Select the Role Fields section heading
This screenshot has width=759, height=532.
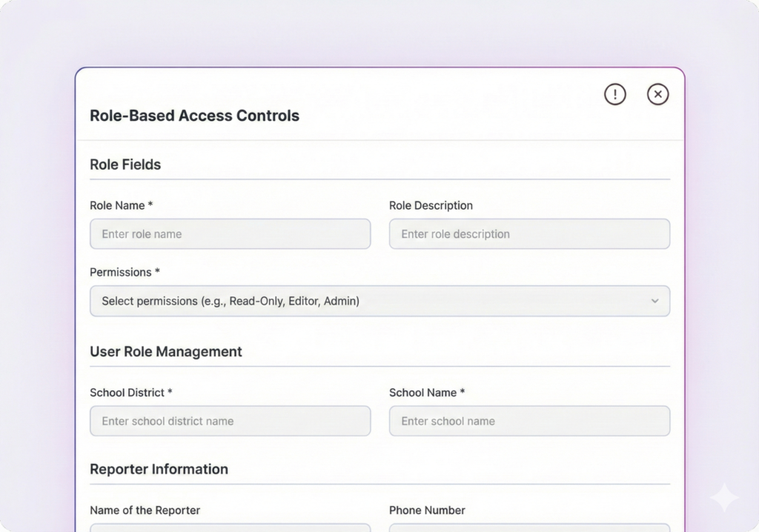click(x=125, y=164)
